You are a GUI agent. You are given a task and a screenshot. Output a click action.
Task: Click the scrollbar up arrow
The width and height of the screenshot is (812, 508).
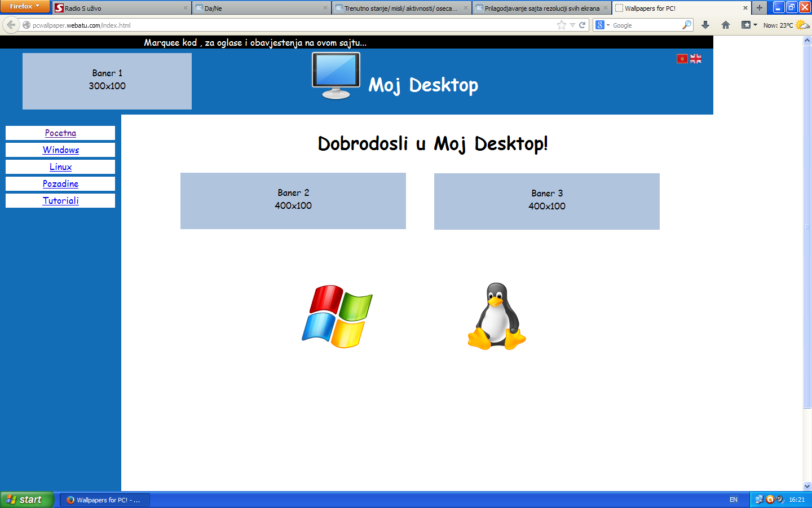tap(807, 40)
